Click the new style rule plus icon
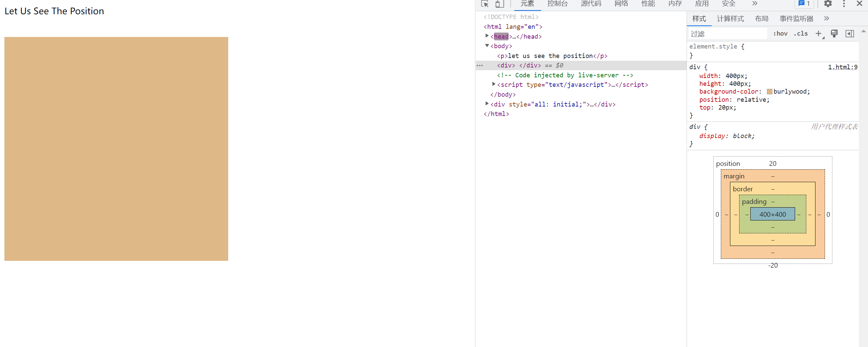Image resolution: width=868 pixels, height=347 pixels. (818, 34)
